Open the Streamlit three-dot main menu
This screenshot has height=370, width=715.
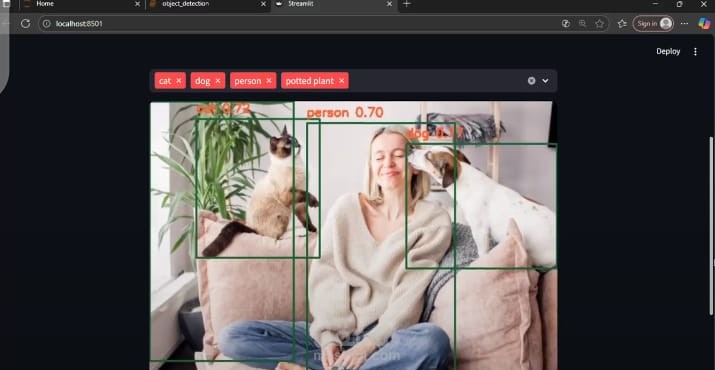[695, 52]
